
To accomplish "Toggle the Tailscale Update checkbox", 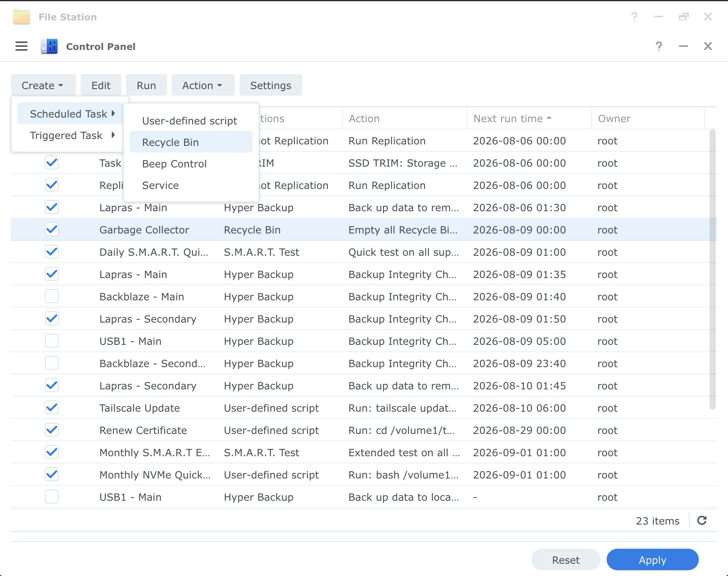I will tap(52, 408).
